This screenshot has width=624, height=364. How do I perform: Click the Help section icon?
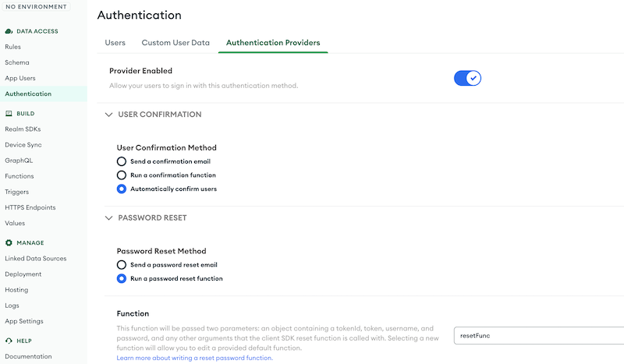click(9, 341)
